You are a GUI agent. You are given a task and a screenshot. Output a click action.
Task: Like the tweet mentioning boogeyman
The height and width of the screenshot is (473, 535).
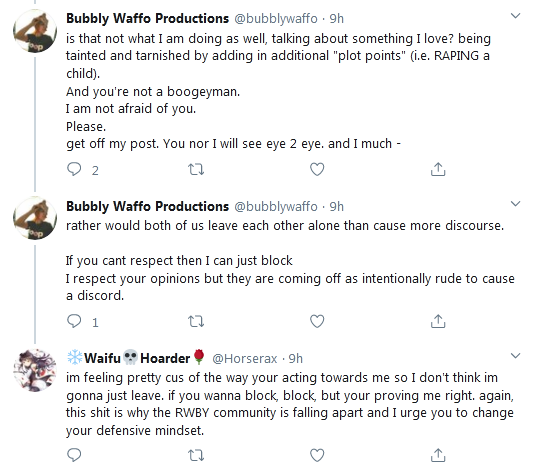tap(317, 169)
